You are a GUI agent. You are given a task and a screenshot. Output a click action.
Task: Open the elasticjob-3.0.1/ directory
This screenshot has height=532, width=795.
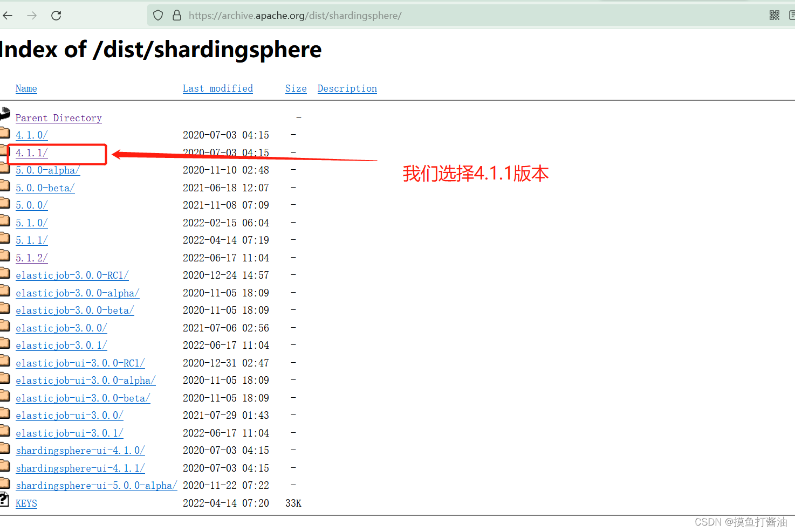61,346
